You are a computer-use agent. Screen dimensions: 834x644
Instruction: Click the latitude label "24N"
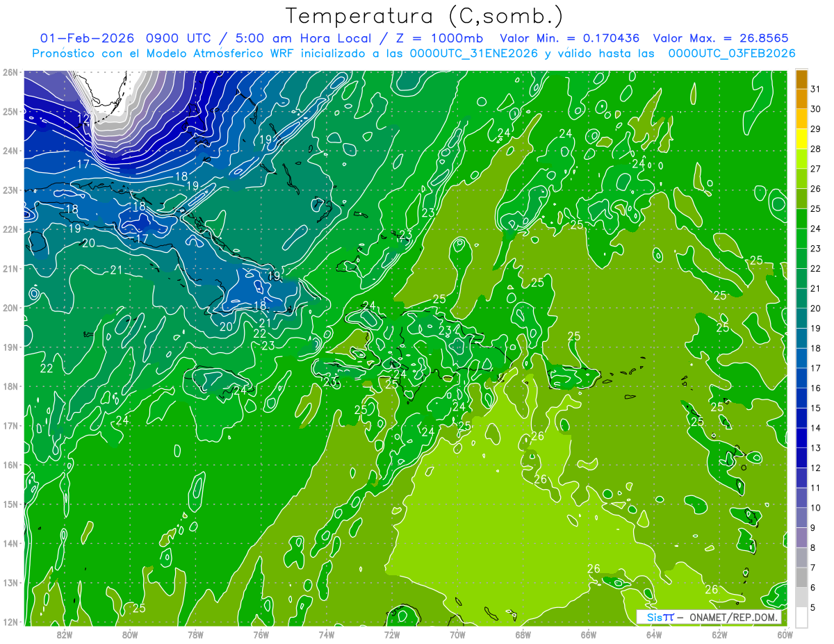[10, 151]
